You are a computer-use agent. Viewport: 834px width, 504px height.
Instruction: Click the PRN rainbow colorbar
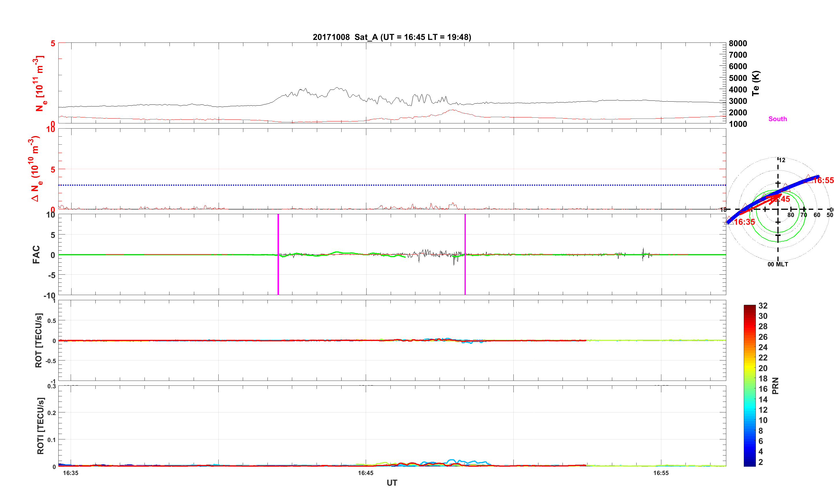click(749, 386)
